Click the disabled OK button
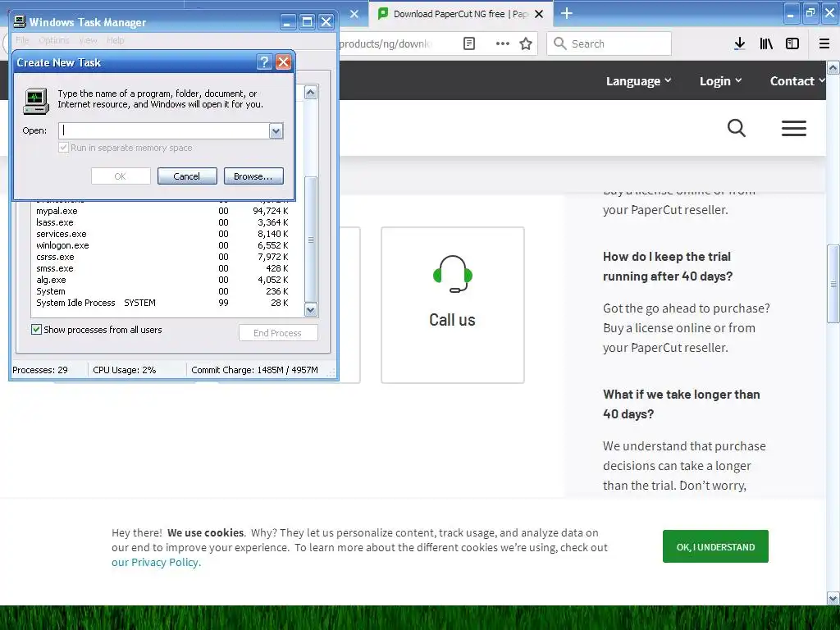The image size is (840, 630). point(121,176)
